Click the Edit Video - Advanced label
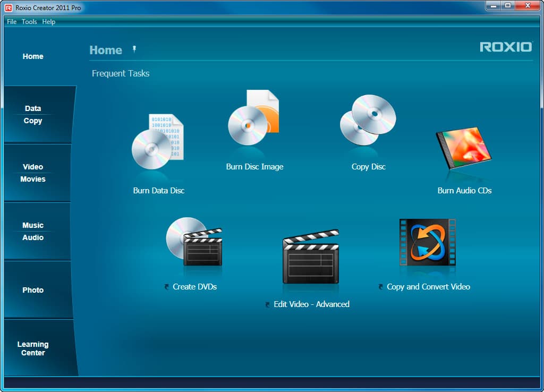Image resolution: width=544 pixels, height=392 pixels. 311,304
